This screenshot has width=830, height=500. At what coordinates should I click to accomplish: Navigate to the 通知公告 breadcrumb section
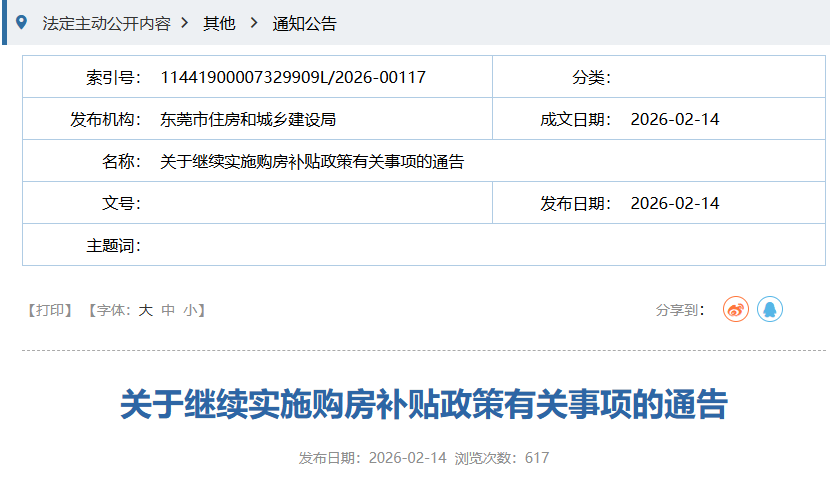[305, 23]
